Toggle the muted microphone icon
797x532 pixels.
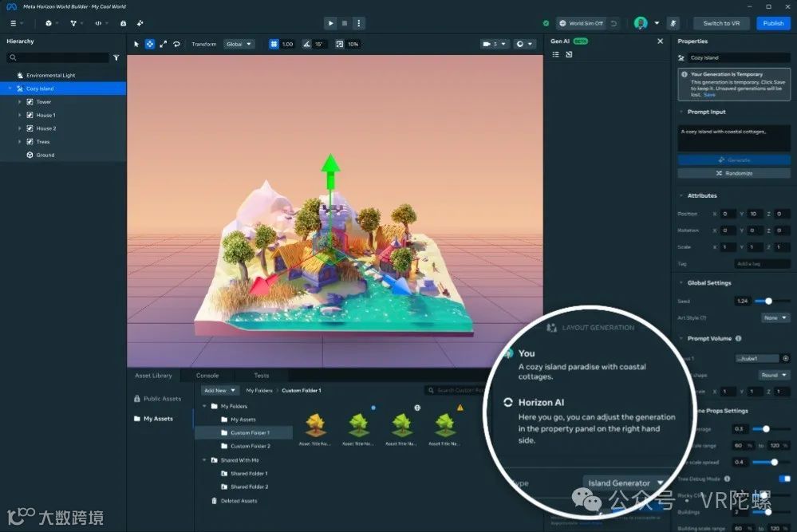(673, 23)
